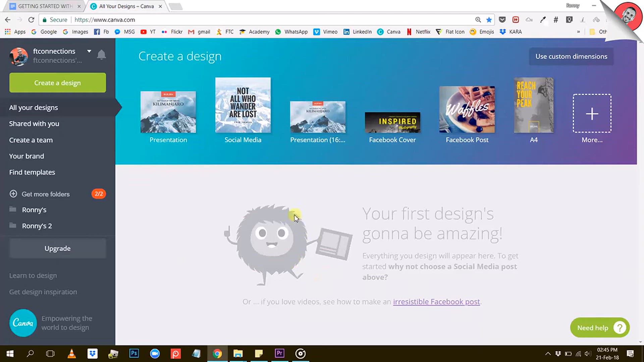Open the Netflix bookmark

(x=418, y=32)
